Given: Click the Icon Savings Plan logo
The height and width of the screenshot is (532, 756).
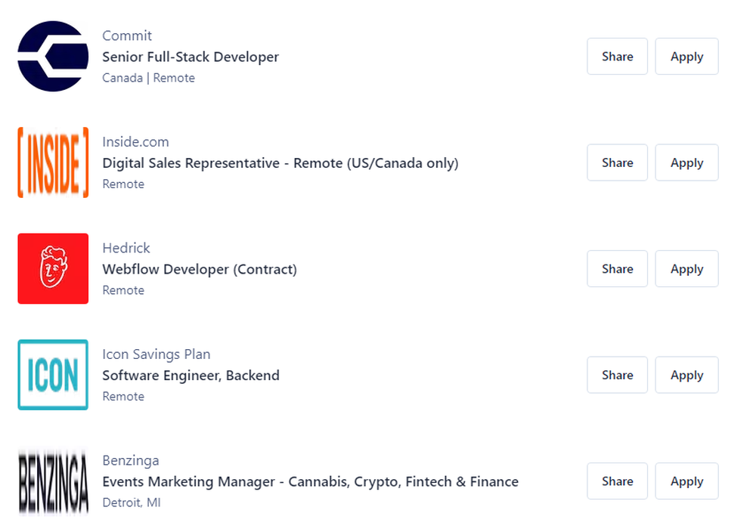Looking at the screenshot, I should pos(53,375).
